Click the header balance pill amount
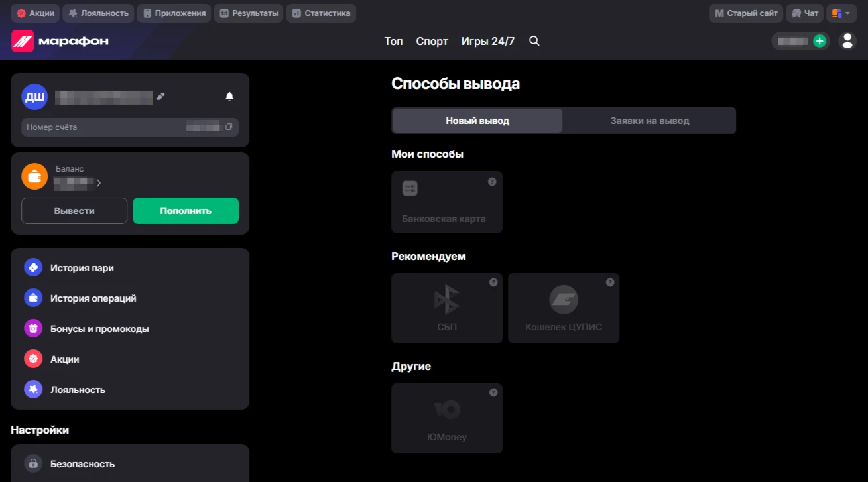 click(x=793, y=41)
